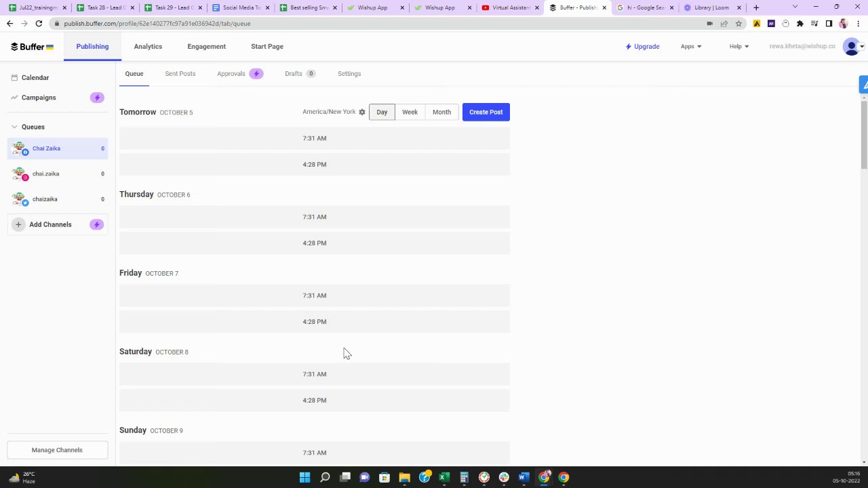Click the Chrome side panel icon
Screen dimensions: 868x488
point(829,23)
